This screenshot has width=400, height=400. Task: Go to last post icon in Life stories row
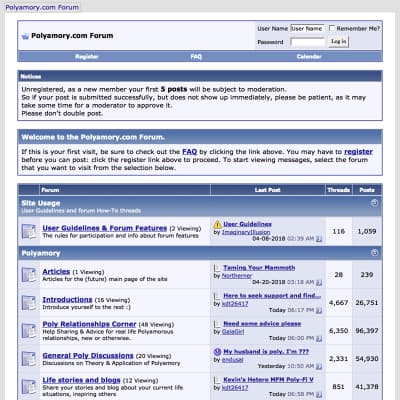point(319,394)
